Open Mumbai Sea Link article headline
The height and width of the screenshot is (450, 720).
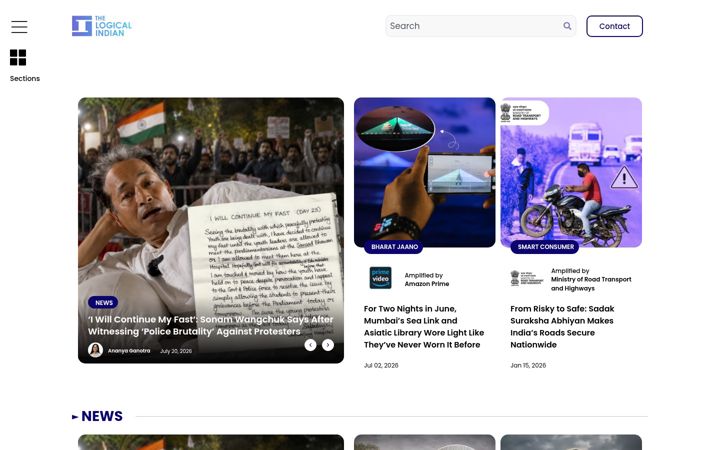424,326
